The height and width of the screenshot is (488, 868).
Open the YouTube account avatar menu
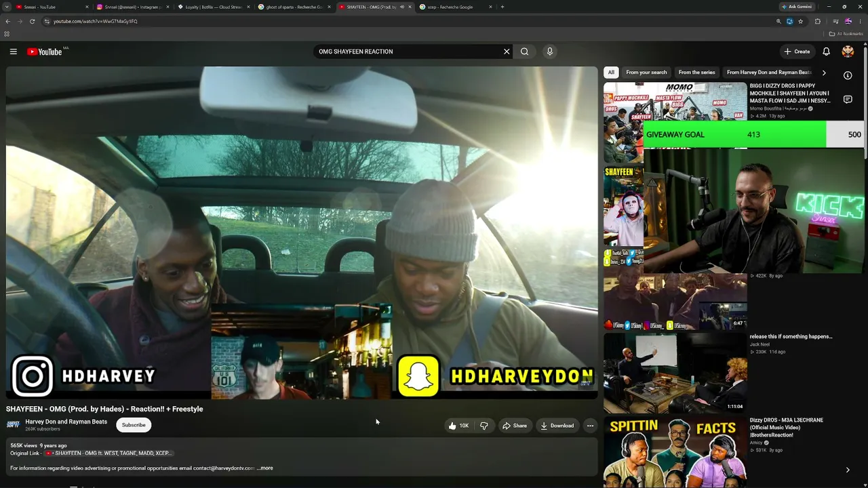[x=848, y=52]
